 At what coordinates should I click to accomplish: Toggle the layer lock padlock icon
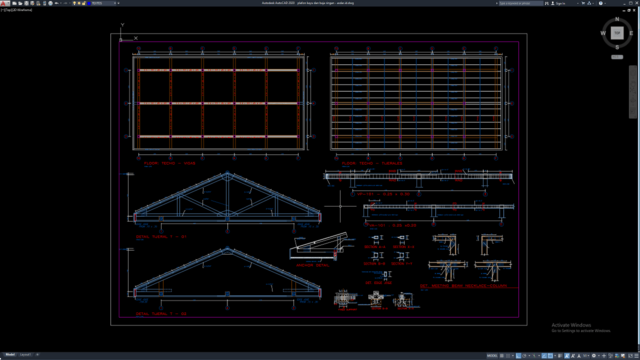84,3
